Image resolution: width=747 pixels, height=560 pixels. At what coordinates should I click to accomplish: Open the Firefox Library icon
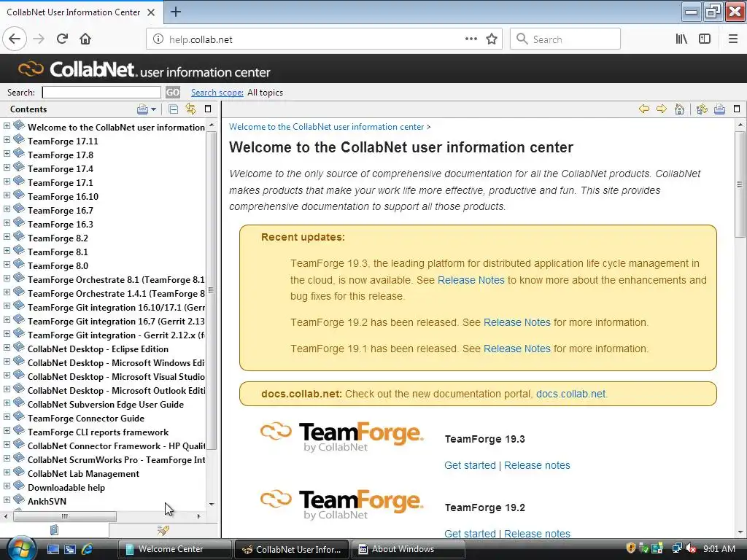pos(681,39)
